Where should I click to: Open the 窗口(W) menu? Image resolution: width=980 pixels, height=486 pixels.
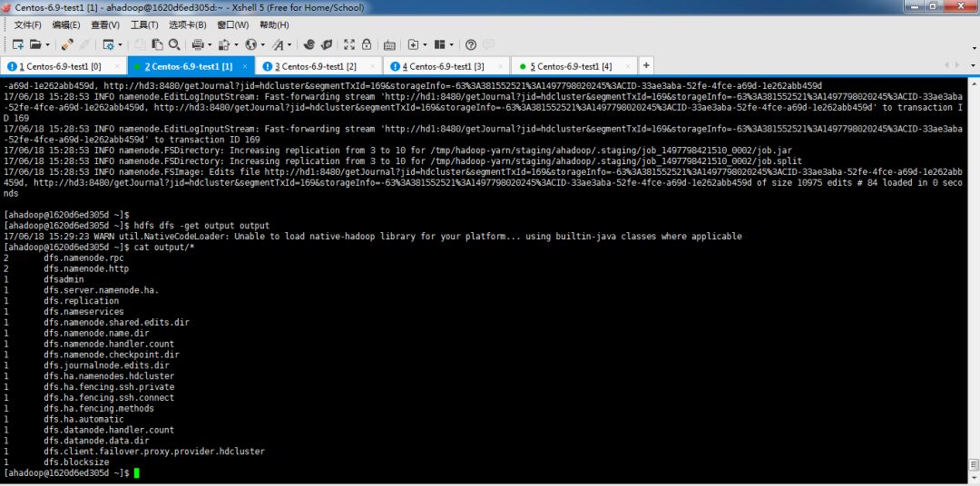click(232, 25)
